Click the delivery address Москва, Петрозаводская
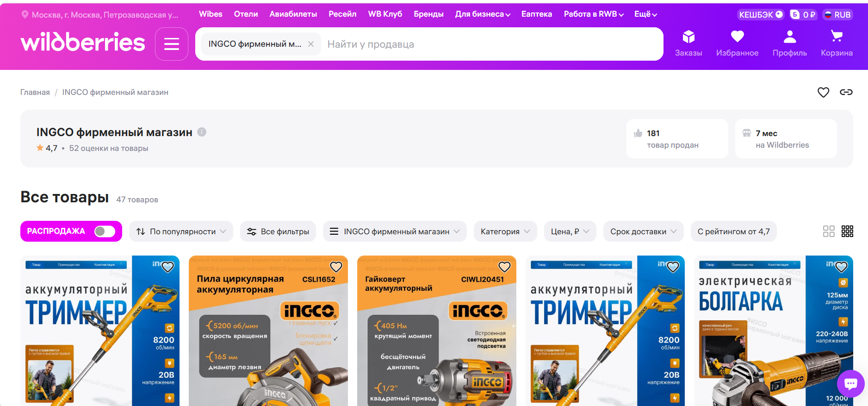868x406 pixels. click(105, 15)
